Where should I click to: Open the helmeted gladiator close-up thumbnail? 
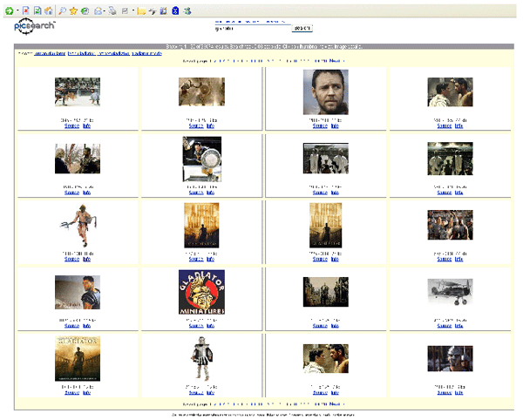coord(451,359)
